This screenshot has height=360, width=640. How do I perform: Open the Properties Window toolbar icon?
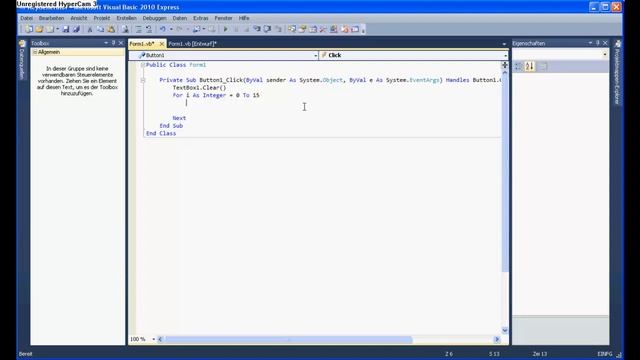(x=302, y=29)
